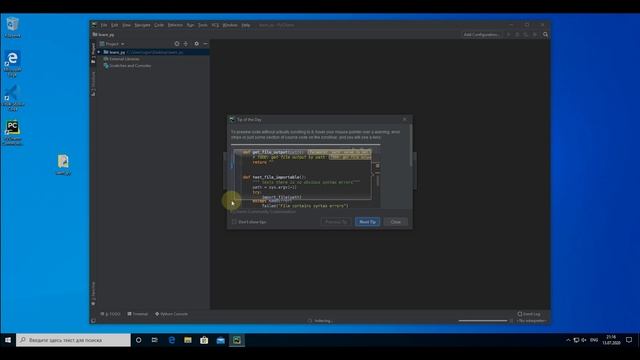Click the system tray volume icon
This screenshot has height=360, width=640.
(x=584, y=340)
